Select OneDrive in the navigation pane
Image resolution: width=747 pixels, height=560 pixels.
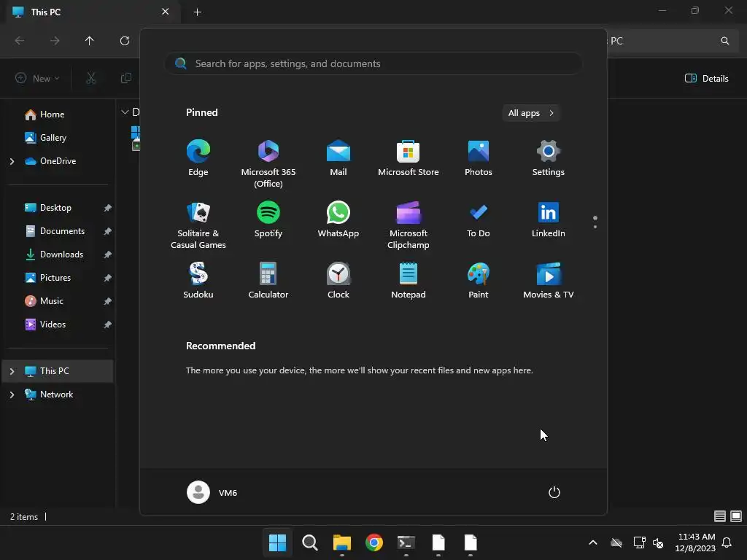point(58,161)
